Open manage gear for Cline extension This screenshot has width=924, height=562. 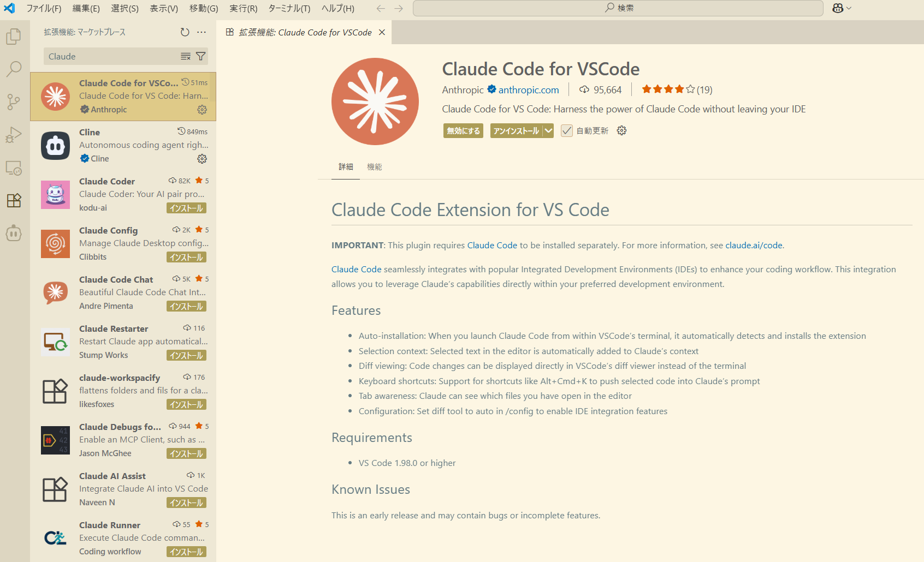(x=202, y=159)
